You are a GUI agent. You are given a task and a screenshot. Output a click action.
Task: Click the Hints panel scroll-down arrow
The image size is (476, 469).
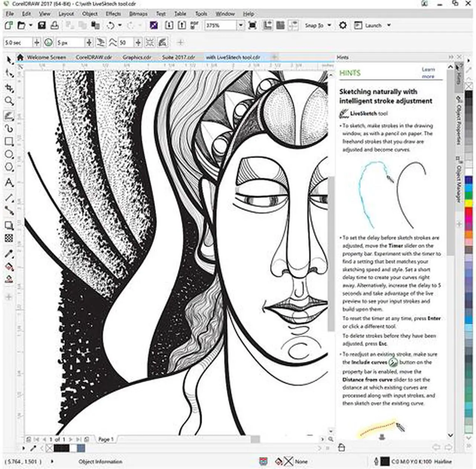click(x=450, y=435)
